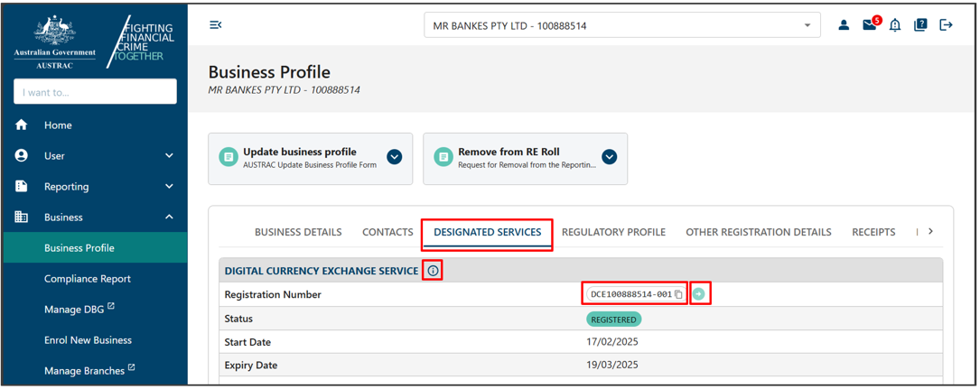Click the Expiry Date row label

click(x=250, y=365)
